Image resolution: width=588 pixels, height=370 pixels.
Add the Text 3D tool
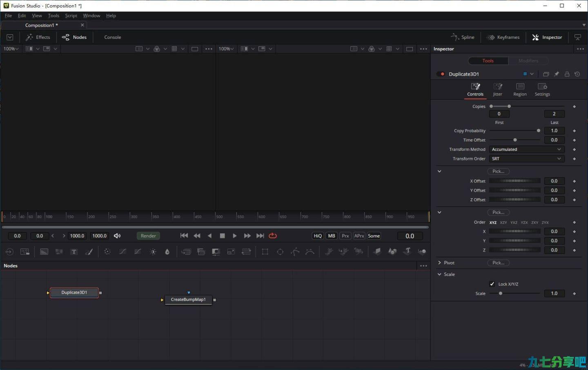point(407,251)
